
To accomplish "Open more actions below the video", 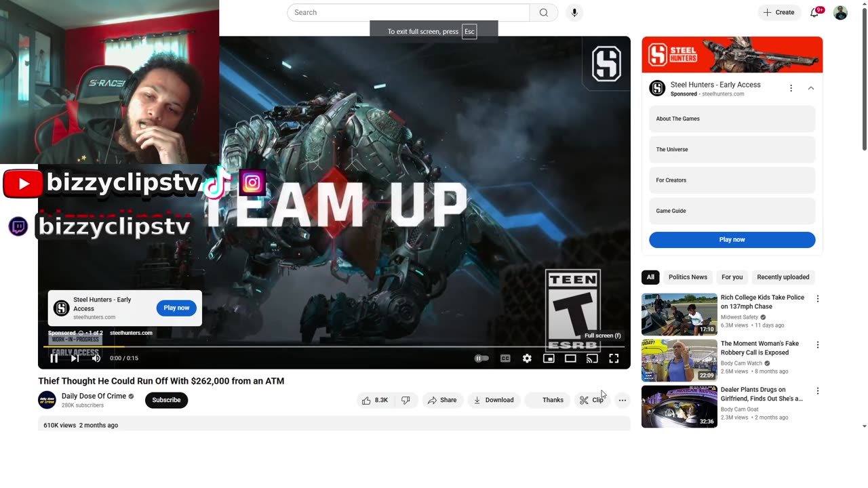I will (623, 400).
